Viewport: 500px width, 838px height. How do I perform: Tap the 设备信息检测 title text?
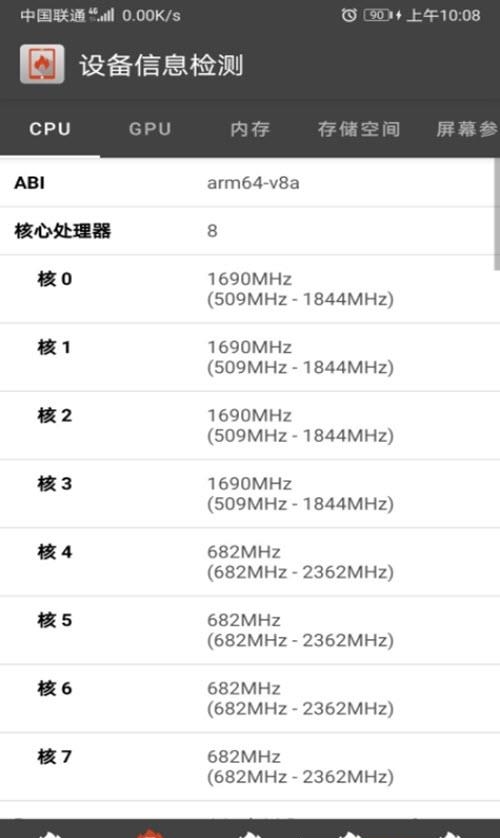click(x=161, y=65)
